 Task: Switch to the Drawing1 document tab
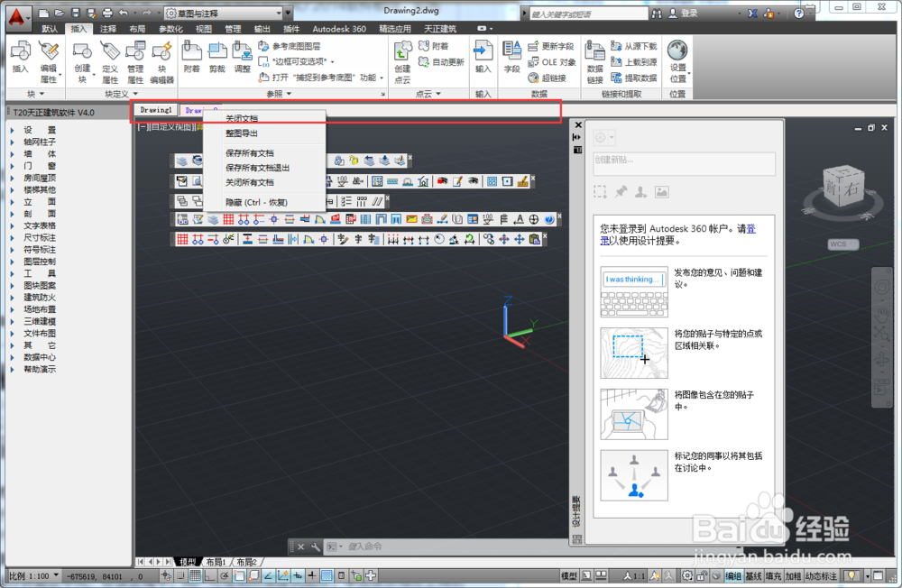156,110
